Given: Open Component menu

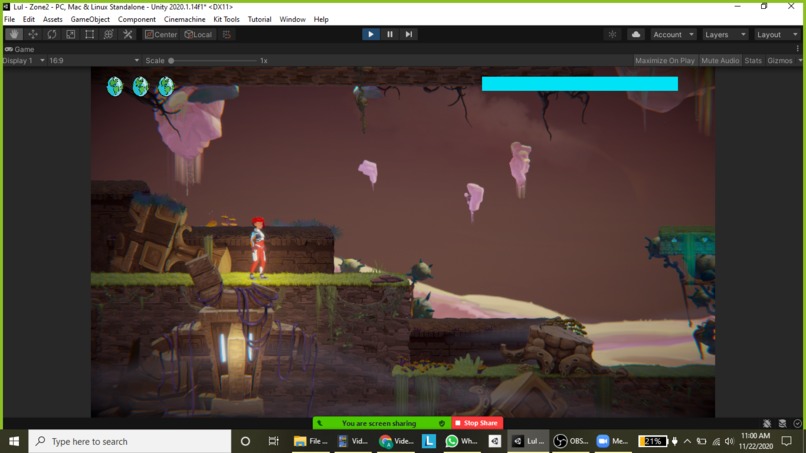Looking at the screenshot, I should [x=137, y=19].
